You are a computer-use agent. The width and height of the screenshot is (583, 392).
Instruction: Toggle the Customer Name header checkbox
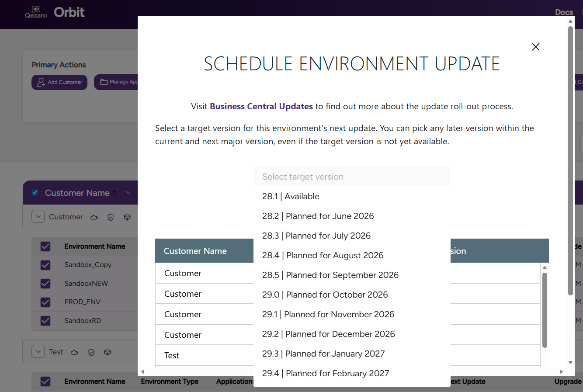coord(35,193)
